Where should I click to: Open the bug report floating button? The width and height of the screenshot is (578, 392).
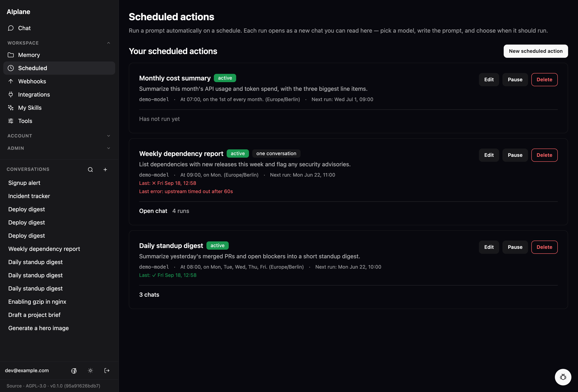pos(563,377)
